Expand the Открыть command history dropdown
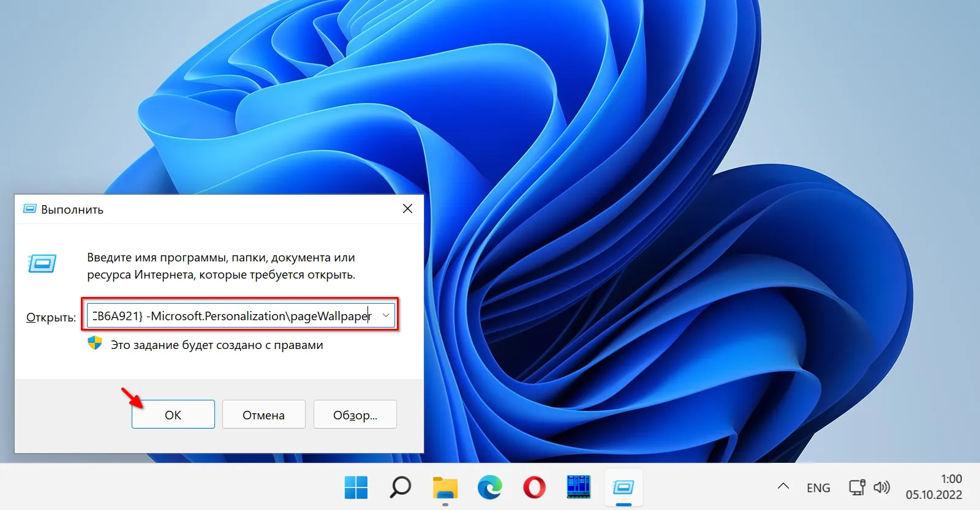 pos(386,315)
